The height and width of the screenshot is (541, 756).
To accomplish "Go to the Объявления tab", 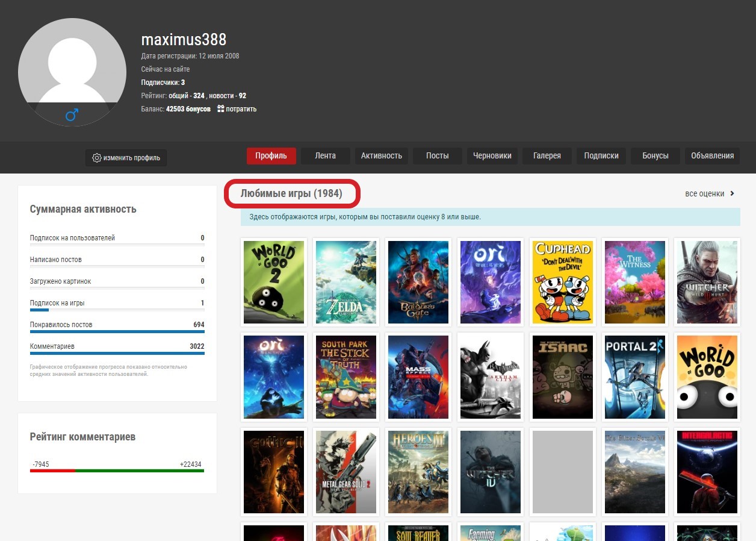I will click(x=713, y=155).
